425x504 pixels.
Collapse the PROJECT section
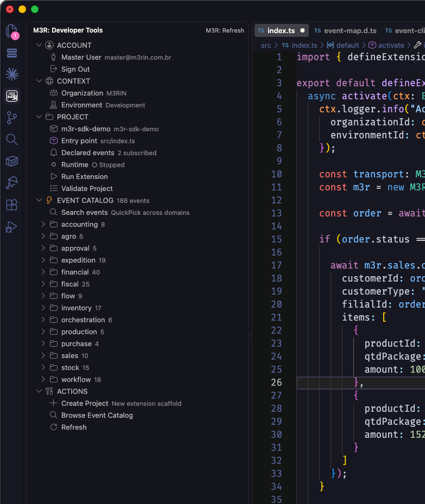click(39, 117)
